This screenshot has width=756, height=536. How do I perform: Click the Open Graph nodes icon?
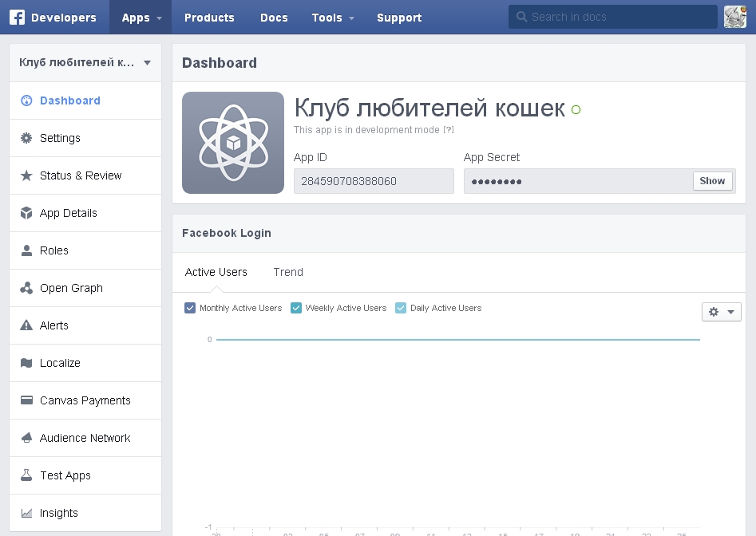(x=26, y=288)
